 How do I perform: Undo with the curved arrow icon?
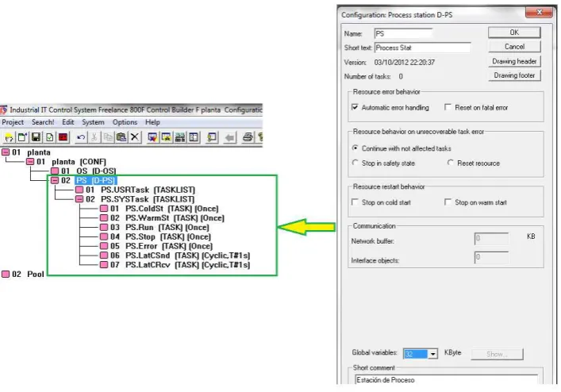[x=81, y=137]
